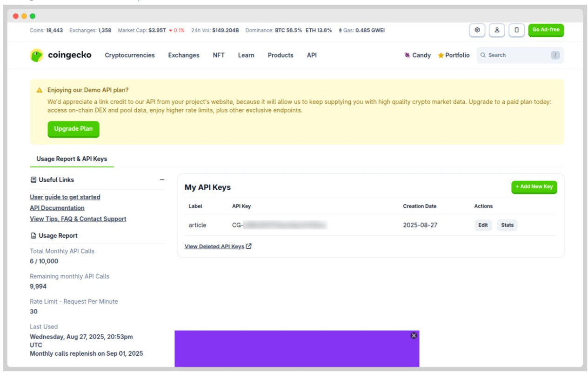Click the Portfolio link text
The width and height of the screenshot is (588, 372).
(x=457, y=55)
